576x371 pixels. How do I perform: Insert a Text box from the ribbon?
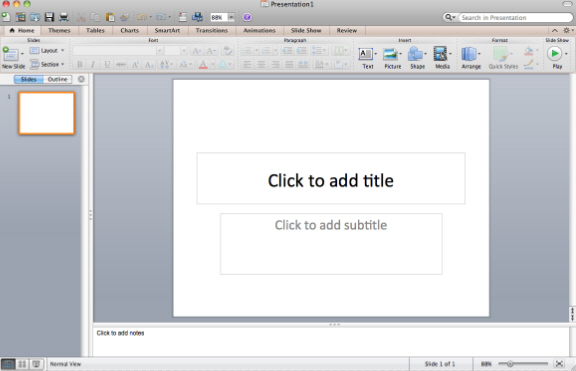pos(366,54)
